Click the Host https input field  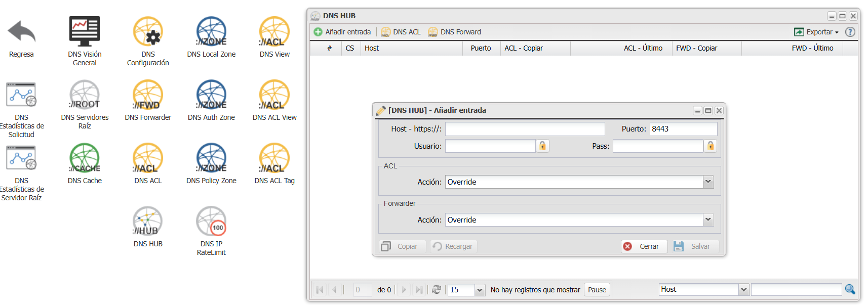pyautogui.click(x=525, y=129)
